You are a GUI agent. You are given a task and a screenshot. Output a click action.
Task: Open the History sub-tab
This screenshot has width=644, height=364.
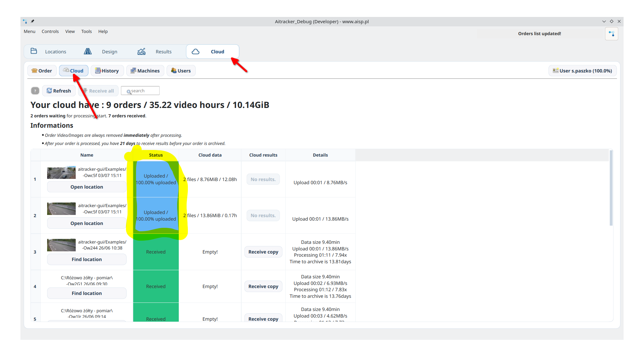107,71
